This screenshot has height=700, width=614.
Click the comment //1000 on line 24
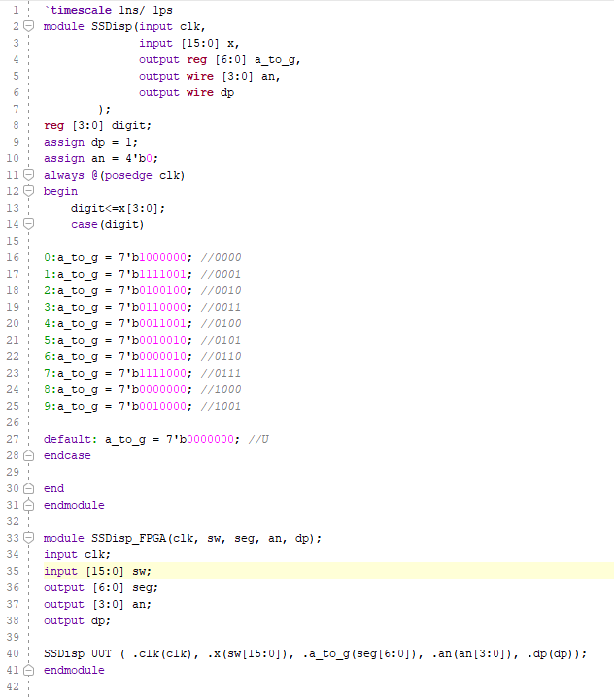pos(221,389)
